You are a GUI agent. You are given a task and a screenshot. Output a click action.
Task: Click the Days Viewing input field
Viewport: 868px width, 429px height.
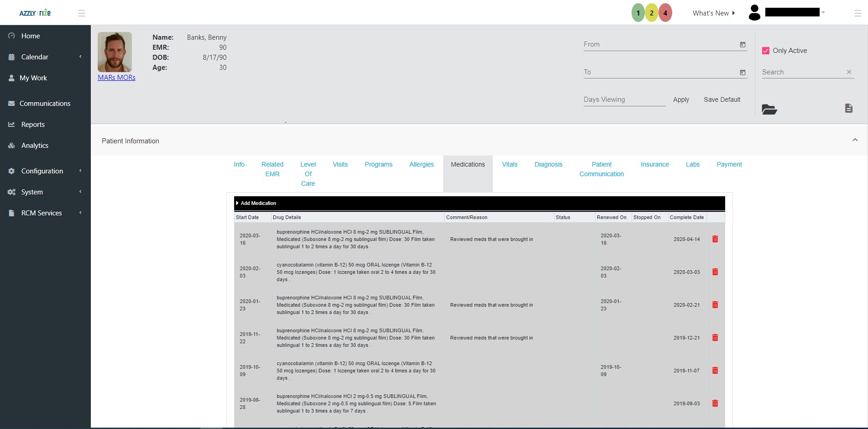click(624, 99)
